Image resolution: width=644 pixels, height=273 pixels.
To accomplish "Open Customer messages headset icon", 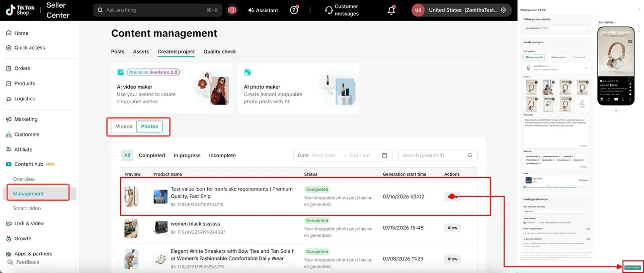I will tap(329, 10).
